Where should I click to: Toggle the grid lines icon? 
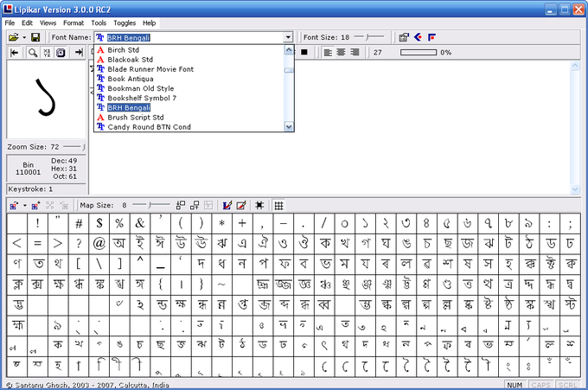click(x=278, y=205)
